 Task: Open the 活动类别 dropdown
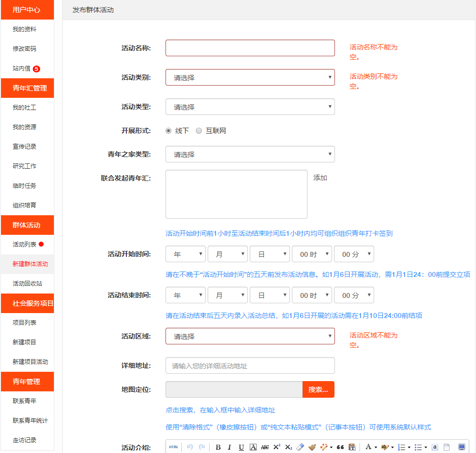click(x=250, y=77)
